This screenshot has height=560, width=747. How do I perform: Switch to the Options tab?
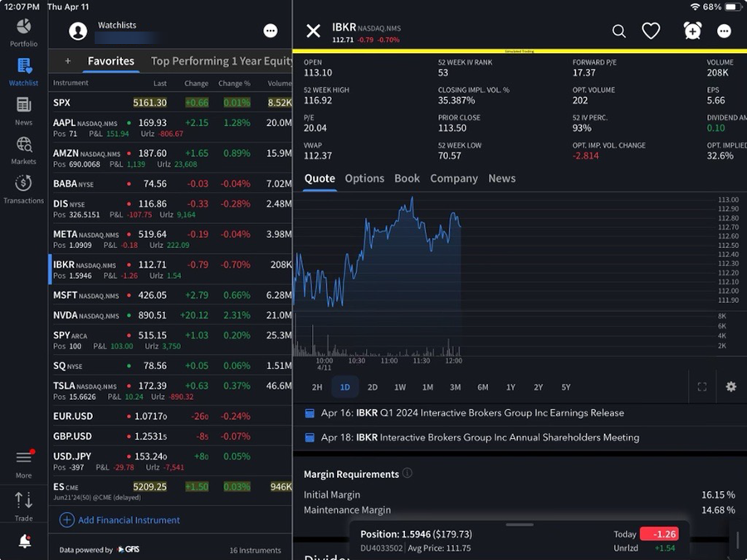point(364,178)
